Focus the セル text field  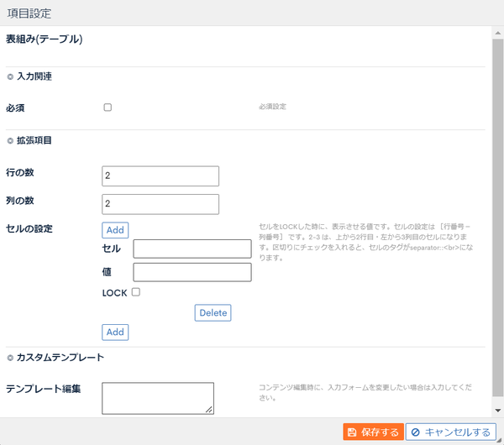(192, 249)
